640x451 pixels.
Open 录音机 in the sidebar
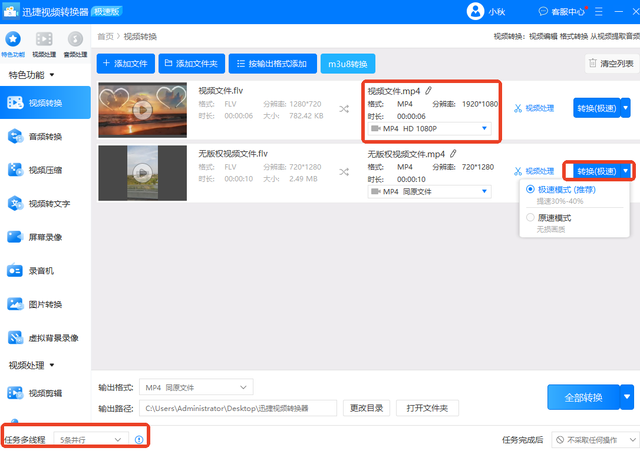[x=45, y=271]
